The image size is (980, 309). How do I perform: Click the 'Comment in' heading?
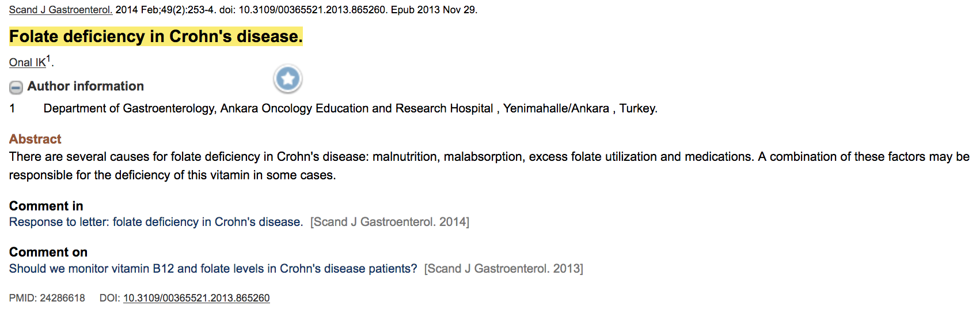[x=46, y=206]
